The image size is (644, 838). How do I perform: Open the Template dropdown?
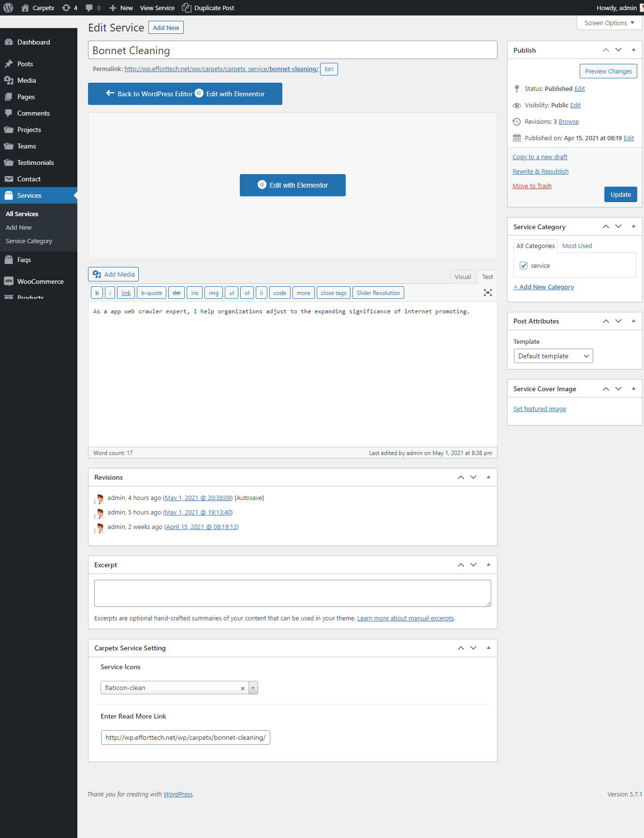pyautogui.click(x=553, y=356)
